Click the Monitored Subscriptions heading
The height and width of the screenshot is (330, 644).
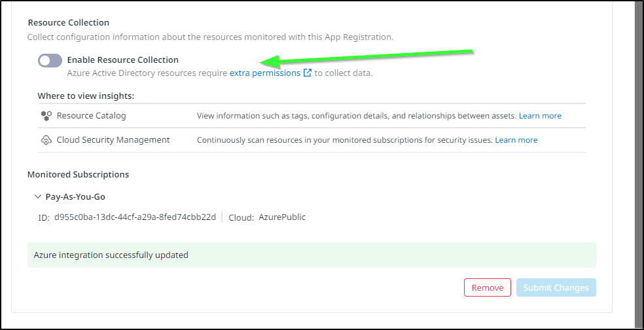(x=78, y=175)
